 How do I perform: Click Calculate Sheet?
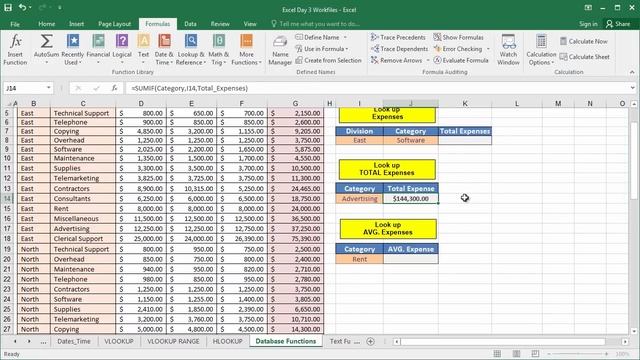[584, 57]
